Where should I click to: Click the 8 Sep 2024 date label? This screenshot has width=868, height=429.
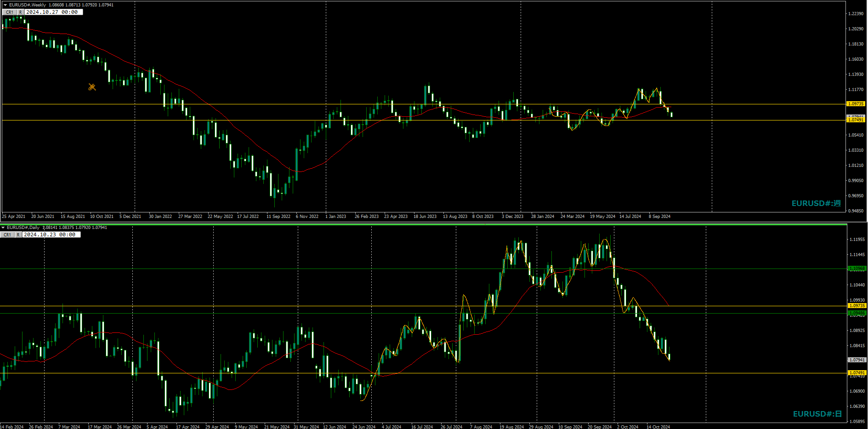coord(660,217)
